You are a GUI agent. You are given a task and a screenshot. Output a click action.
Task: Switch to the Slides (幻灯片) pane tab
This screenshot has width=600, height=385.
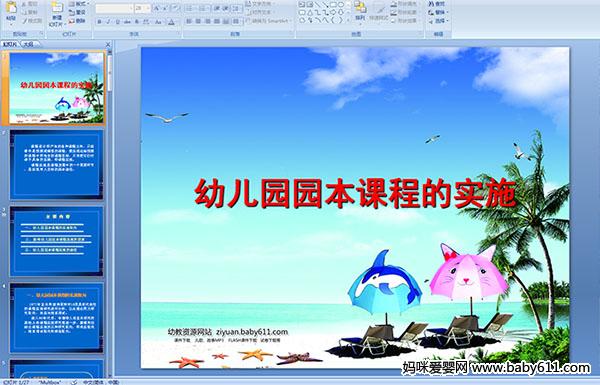(x=10, y=44)
